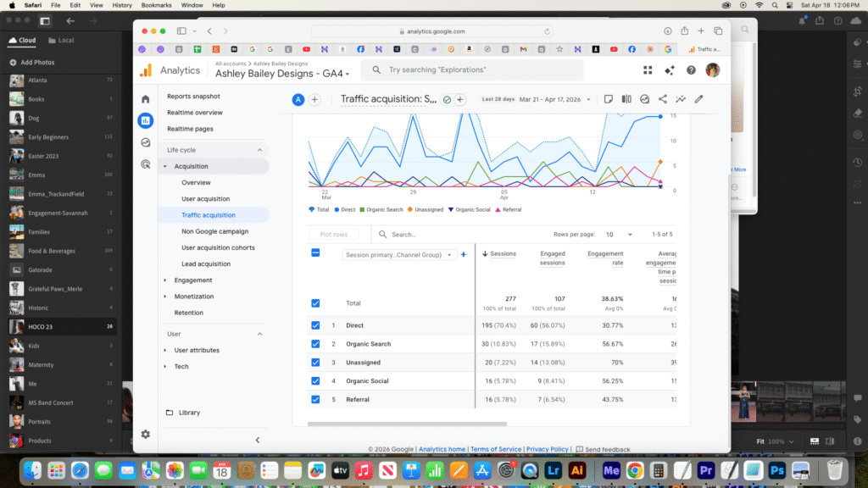Switch to the Local tab in Lightroom
This screenshot has width=868, height=488.
tap(61, 41)
